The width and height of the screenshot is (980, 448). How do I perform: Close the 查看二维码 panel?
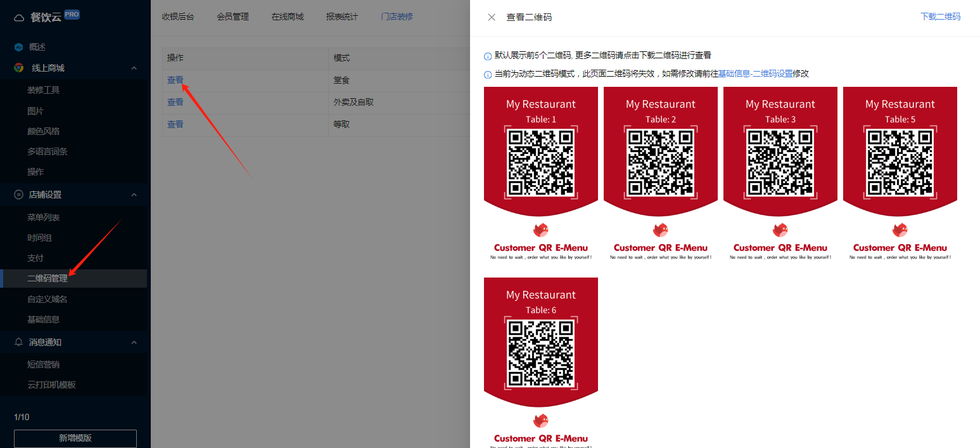492,17
